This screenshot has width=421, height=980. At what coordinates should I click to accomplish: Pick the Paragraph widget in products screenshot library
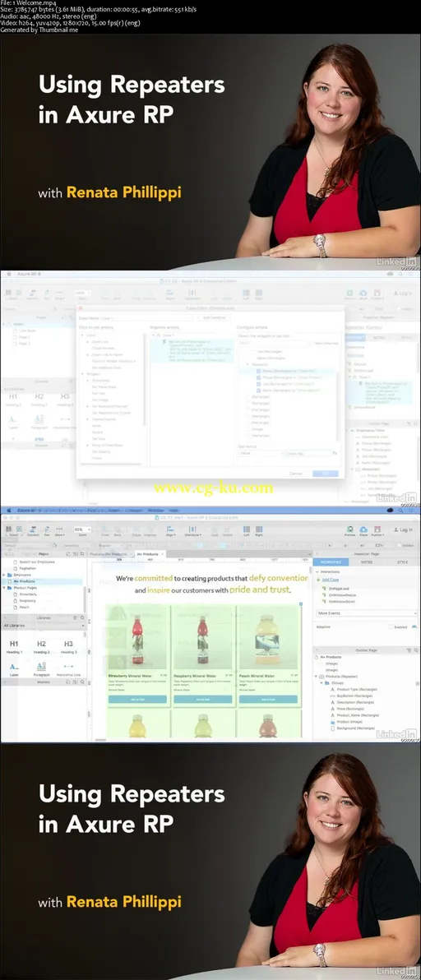(x=41, y=669)
